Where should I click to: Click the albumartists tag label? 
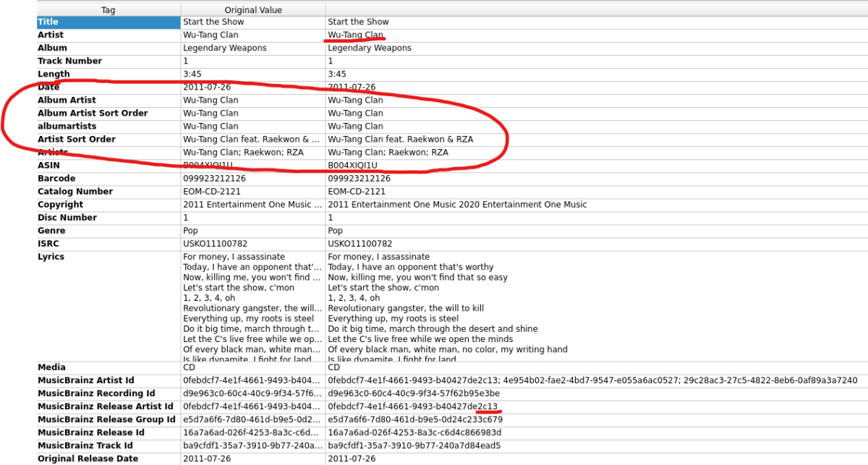point(67,126)
